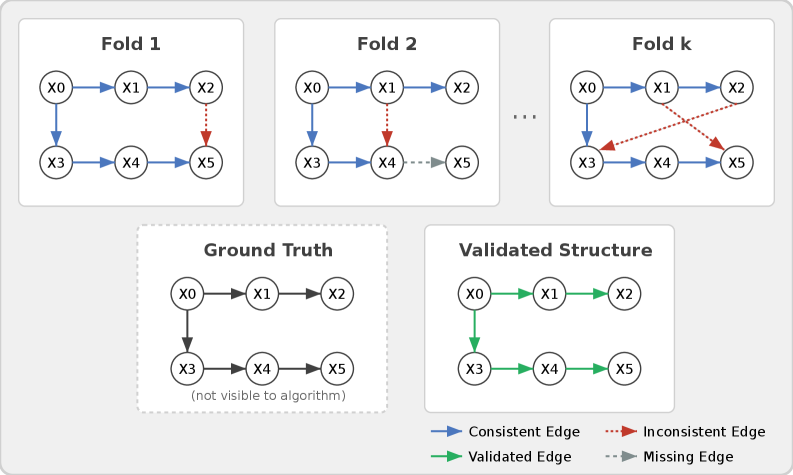This screenshot has width=793, height=475.
Task: Click node X3 in Fold k
Action: click(586, 161)
